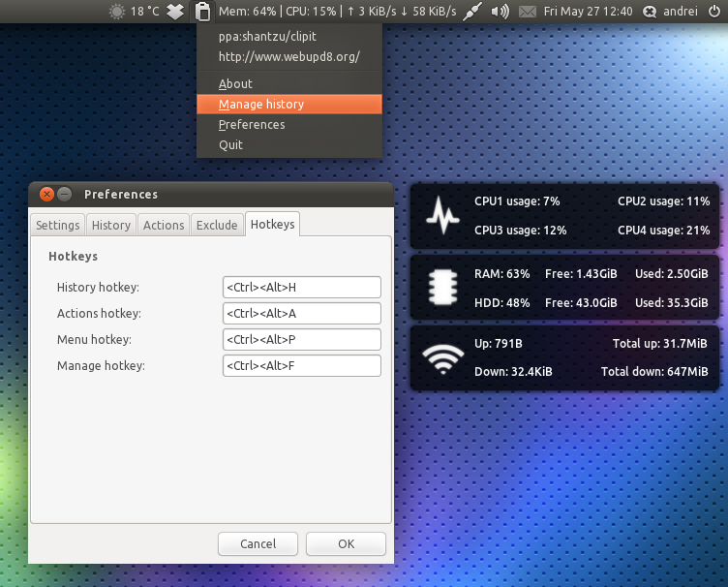Choose Manage history menu item
The image size is (728, 587).
(x=289, y=104)
